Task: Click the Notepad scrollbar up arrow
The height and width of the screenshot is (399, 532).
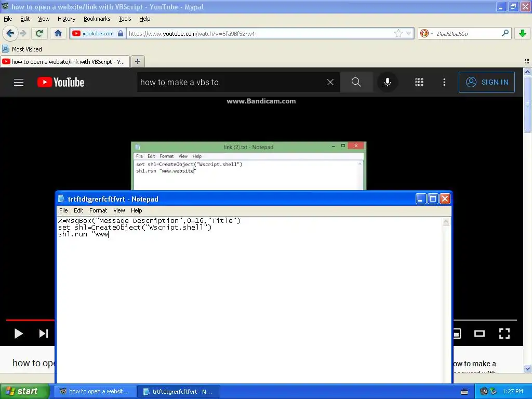Action: point(446,222)
